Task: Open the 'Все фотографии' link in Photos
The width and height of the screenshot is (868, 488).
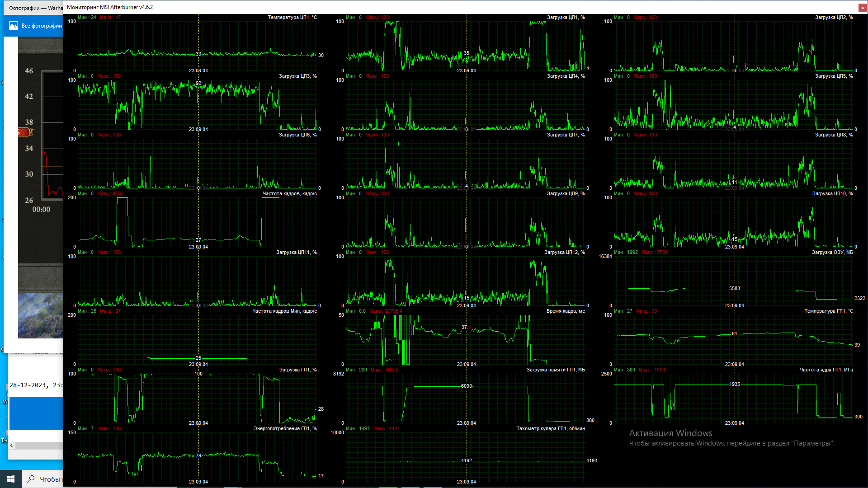Action: tap(42, 26)
